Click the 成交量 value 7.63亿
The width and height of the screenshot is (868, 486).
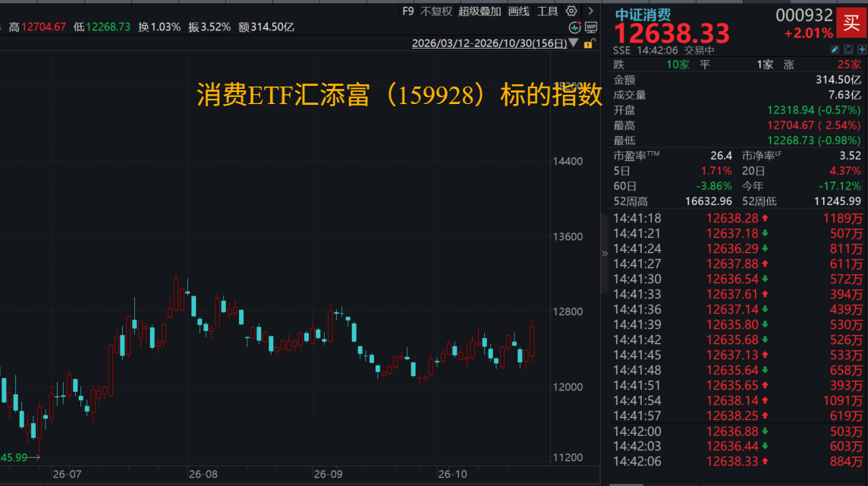click(844, 95)
